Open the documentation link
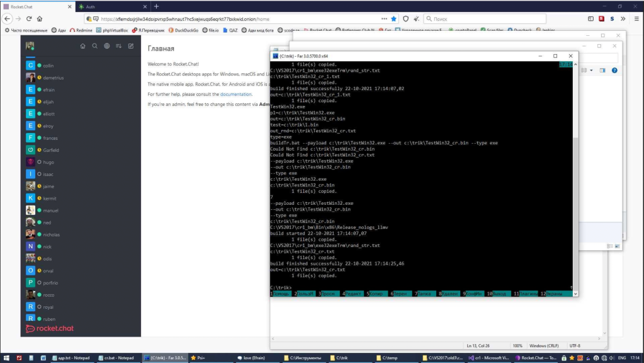Viewport: 644px width, 363px height. tap(235, 94)
